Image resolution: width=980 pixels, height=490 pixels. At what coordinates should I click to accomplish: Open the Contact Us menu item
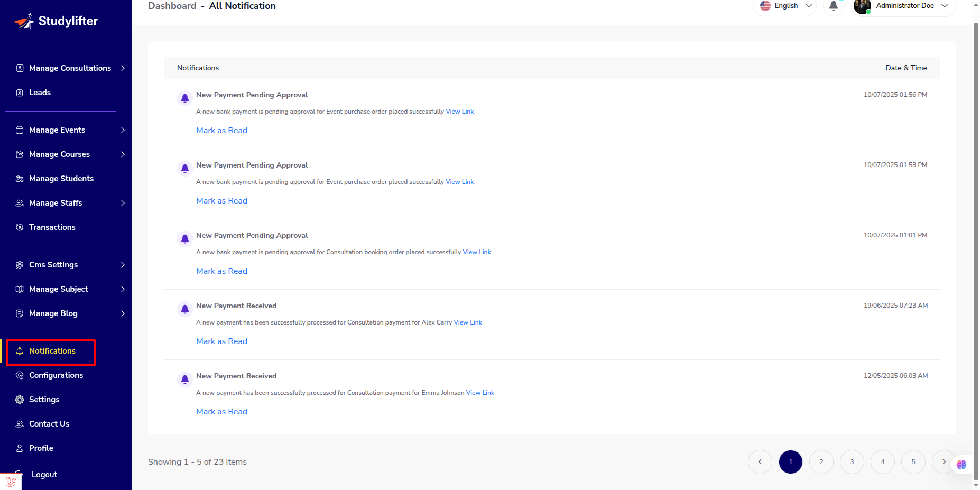49,424
